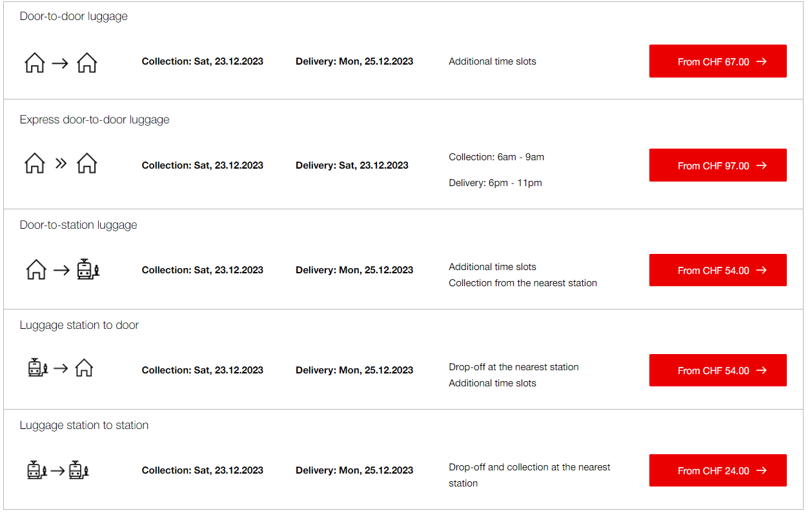Click Additional time slots in Door-to-door row
This screenshot has width=812, height=513.
click(x=492, y=61)
